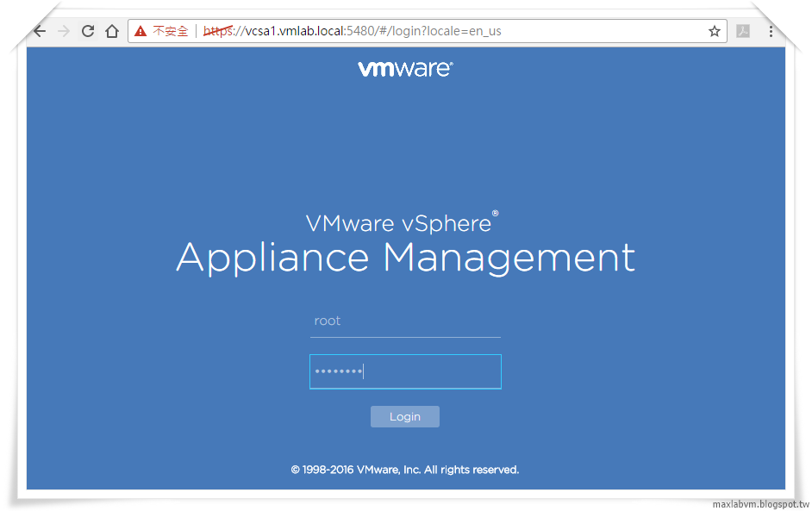Open the browser three-dot menu
The width and height of the screenshot is (812, 511).
point(771,31)
